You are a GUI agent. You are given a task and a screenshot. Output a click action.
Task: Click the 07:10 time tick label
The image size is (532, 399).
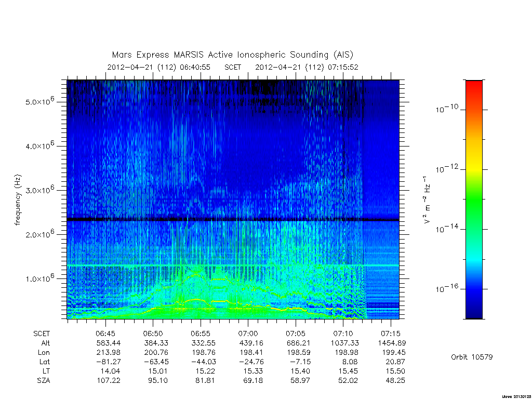[343, 334]
